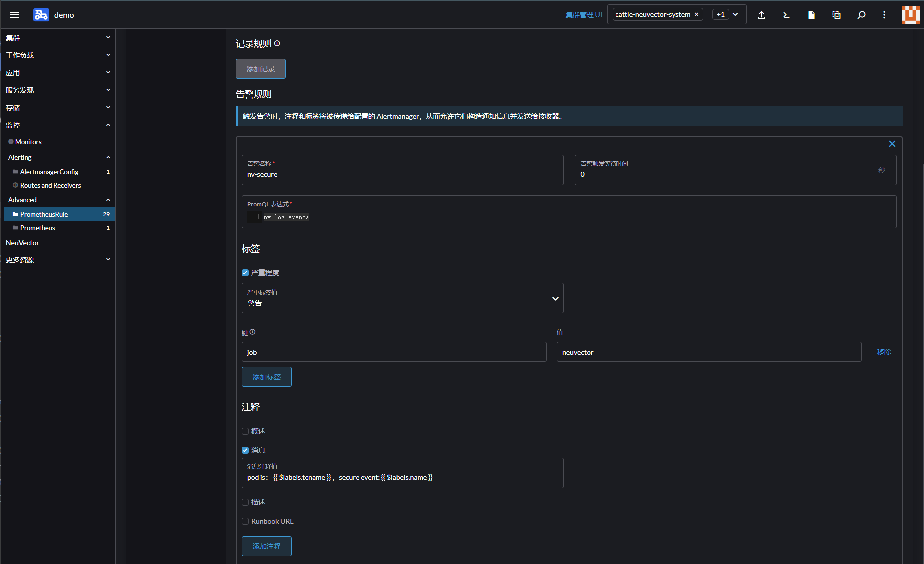This screenshot has width=924, height=564.
Task: Click the Import YAML upload icon
Action: pos(761,15)
